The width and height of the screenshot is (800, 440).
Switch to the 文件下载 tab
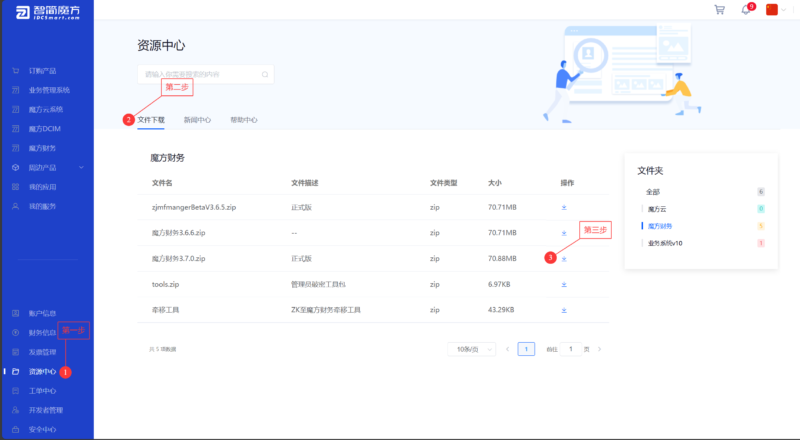pyautogui.click(x=151, y=120)
